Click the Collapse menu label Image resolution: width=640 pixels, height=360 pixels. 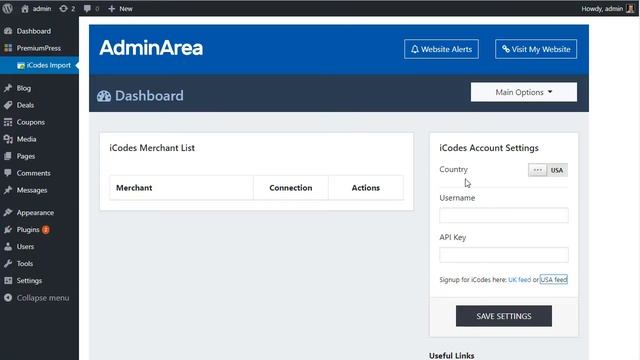pyautogui.click(x=43, y=298)
